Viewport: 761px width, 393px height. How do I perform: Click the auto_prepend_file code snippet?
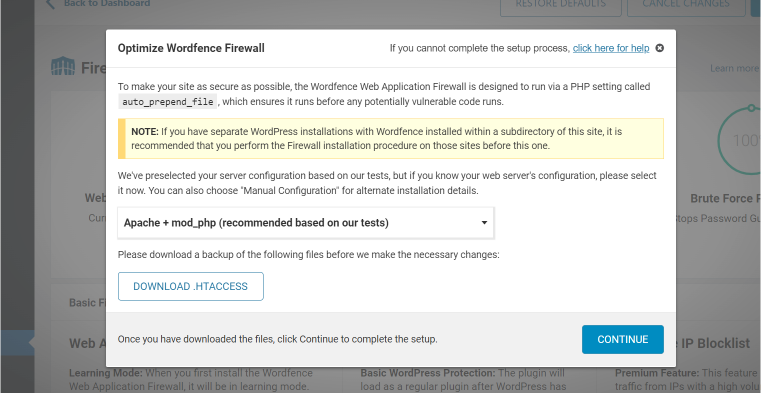coord(167,102)
